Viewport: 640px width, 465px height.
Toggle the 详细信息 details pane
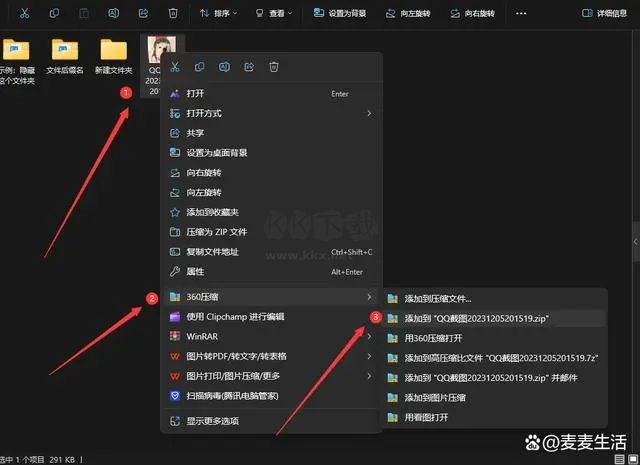tap(604, 13)
